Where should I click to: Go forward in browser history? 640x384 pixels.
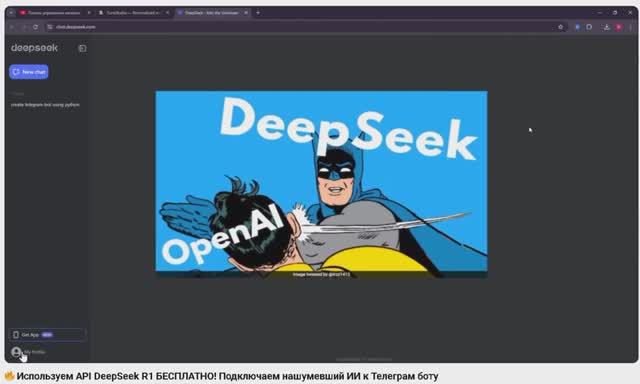[23, 27]
